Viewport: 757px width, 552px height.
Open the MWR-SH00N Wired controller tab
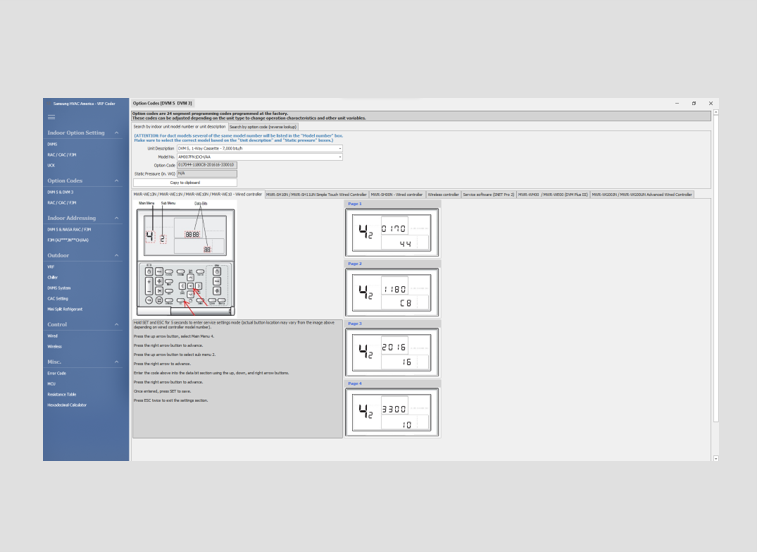click(396, 194)
